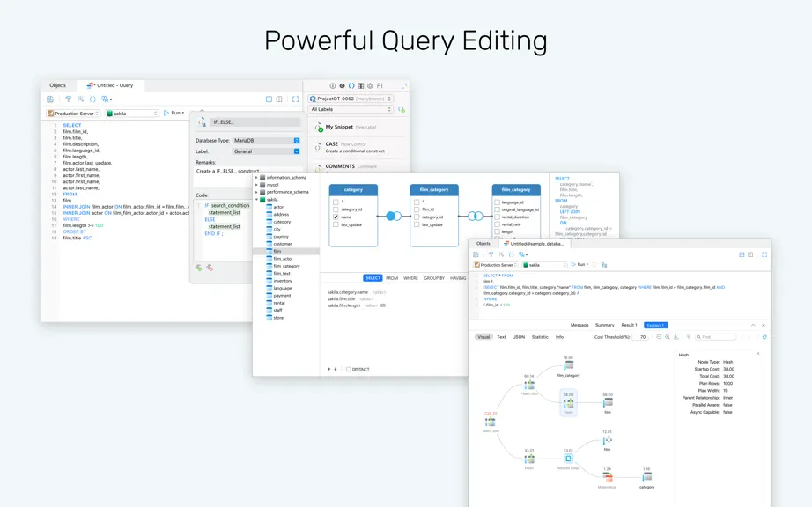Toggle fullscreen icon in the left query window
This screenshot has width=812, height=507.
[x=295, y=99]
